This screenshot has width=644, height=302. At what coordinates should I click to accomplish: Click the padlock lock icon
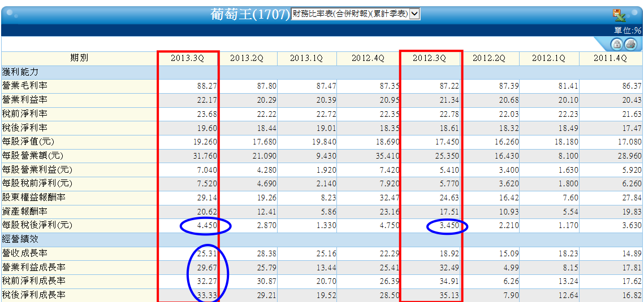coord(616,44)
